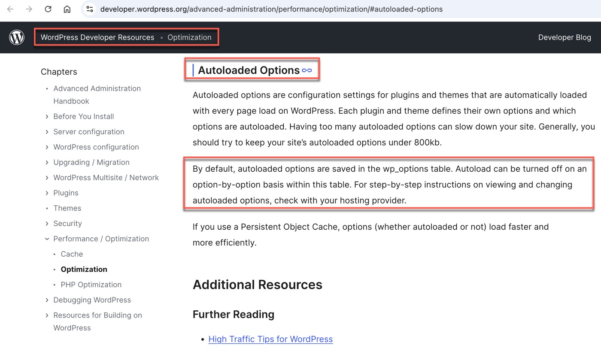Click paragraph starting 'By default, autoloaded options'

(389, 185)
